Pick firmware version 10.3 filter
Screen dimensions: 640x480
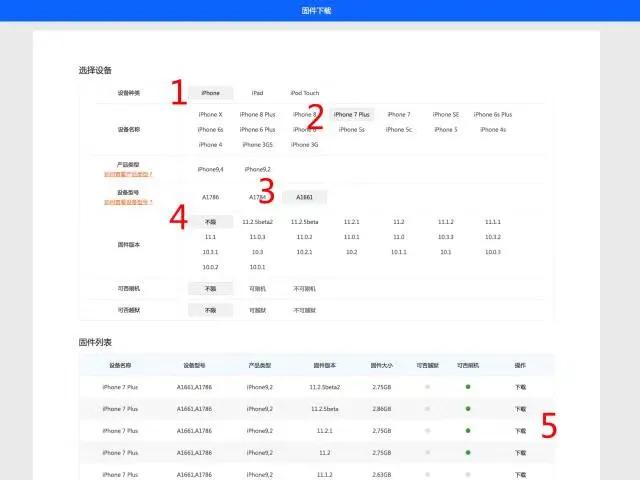tap(257, 252)
